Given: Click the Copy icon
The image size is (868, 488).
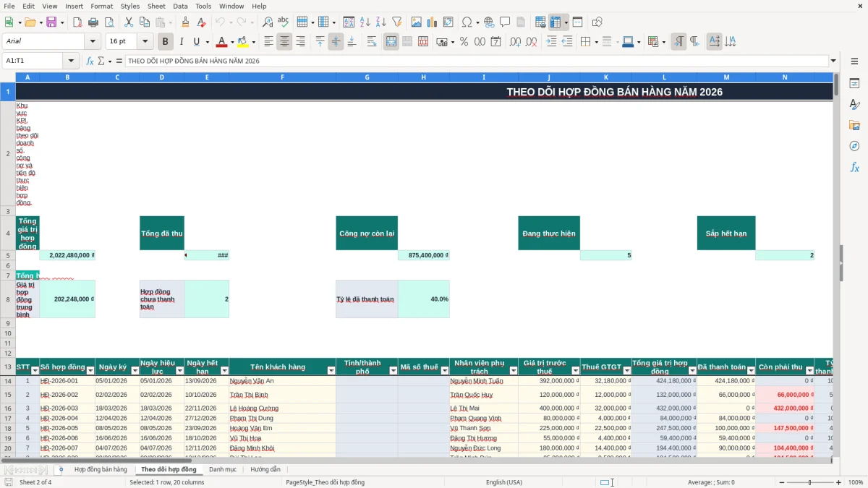Looking at the screenshot, I should click(145, 22).
